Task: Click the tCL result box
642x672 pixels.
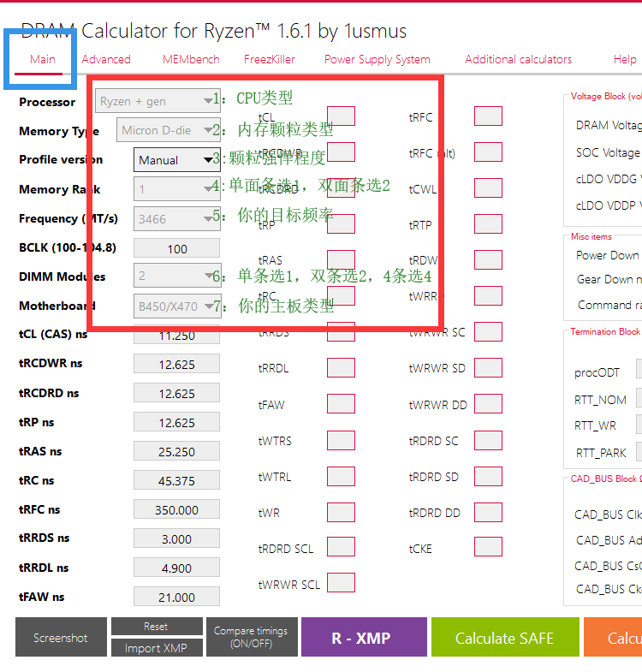Action: point(341,116)
